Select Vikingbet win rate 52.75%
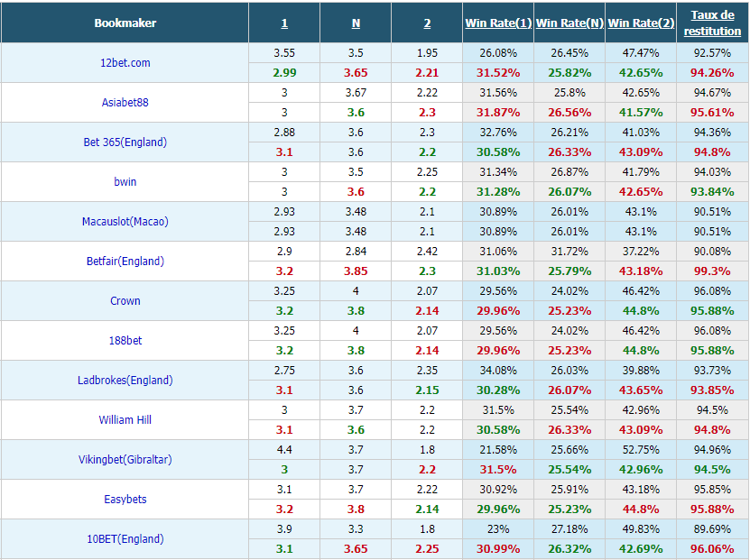 (641, 450)
